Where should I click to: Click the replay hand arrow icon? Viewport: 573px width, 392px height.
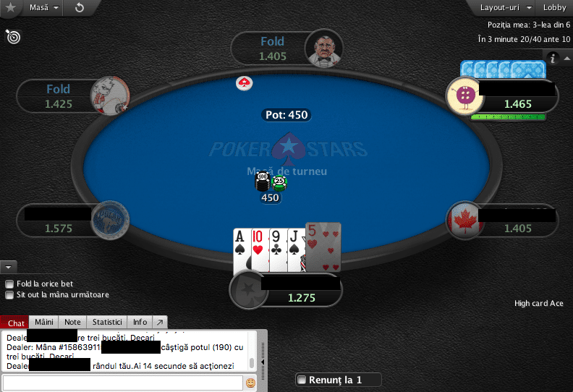click(x=80, y=8)
